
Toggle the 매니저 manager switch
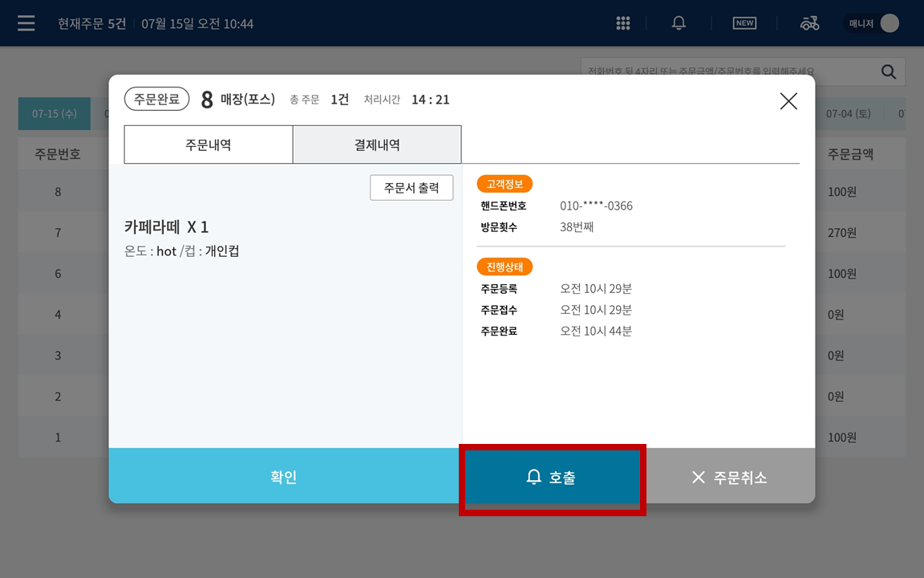(872, 23)
